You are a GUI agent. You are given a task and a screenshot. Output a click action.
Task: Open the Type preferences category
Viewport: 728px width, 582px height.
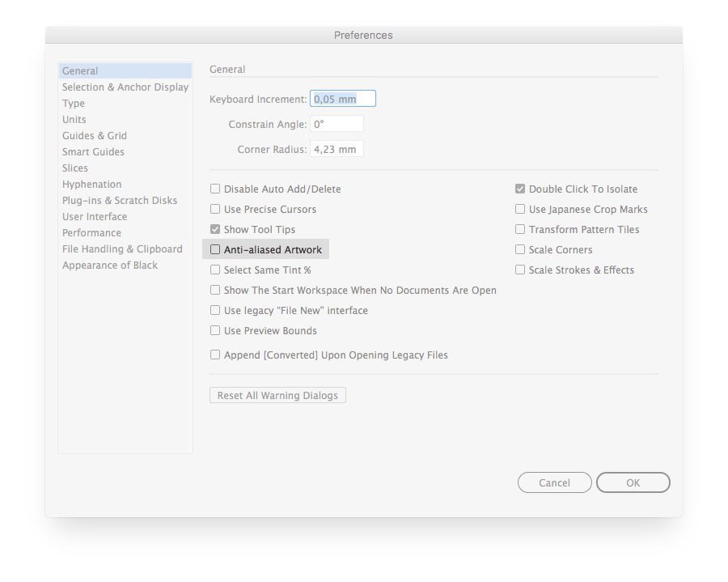pyautogui.click(x=125, y=103)
